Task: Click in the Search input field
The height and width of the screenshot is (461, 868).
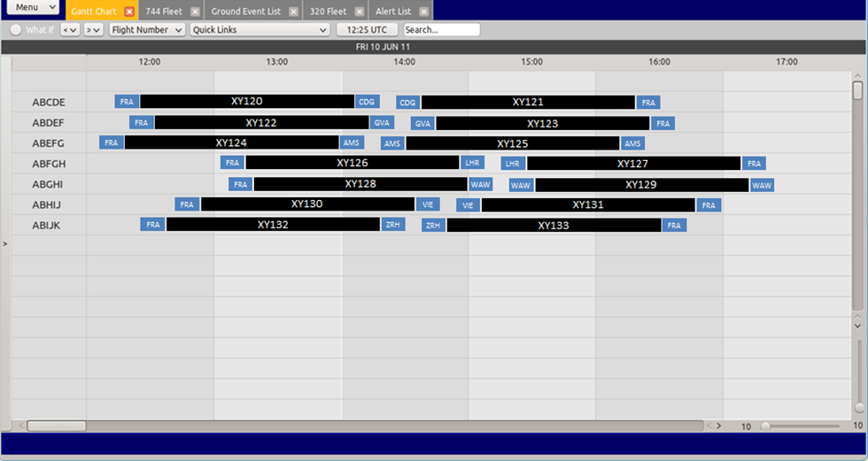Action: [x=441, y=30]
